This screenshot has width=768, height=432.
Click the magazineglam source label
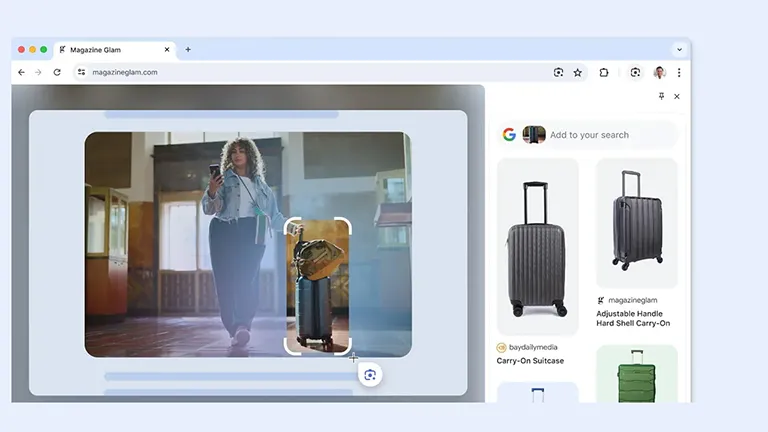tap(633, 300)
